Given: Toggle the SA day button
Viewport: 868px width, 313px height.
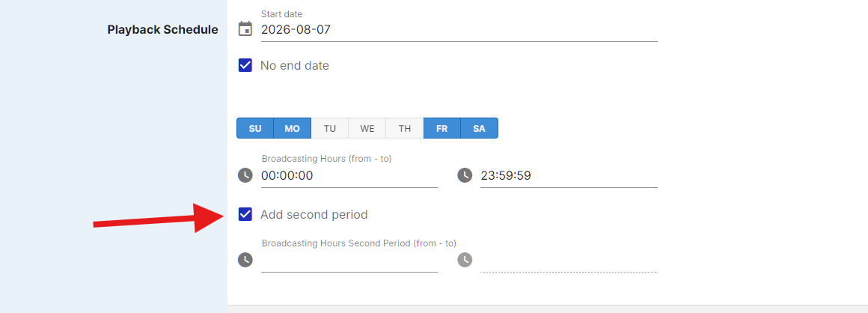Looking at the screenshot, I should coord(480,128).
